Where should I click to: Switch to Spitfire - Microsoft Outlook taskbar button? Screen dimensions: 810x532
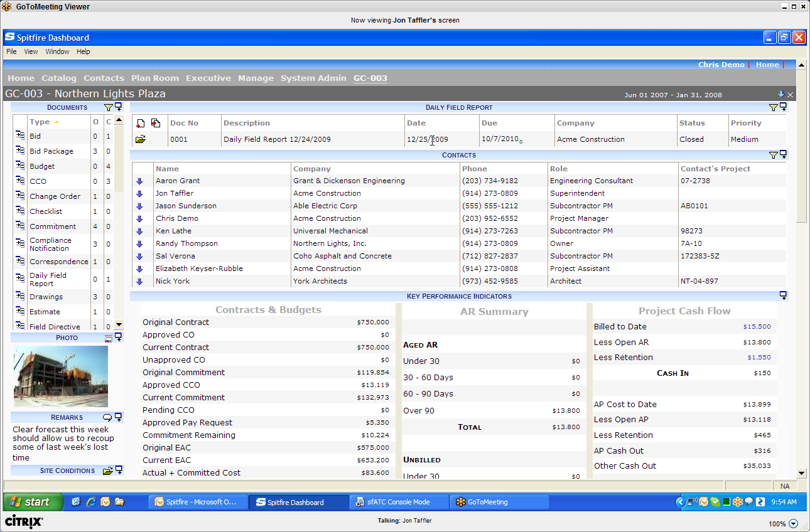pos(199,502)
